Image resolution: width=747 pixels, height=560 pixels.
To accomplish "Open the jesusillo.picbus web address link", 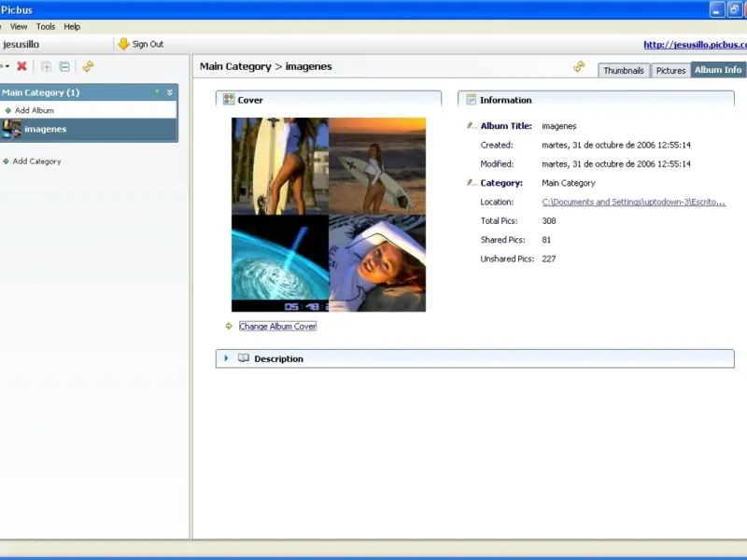I will click(695, 44).
